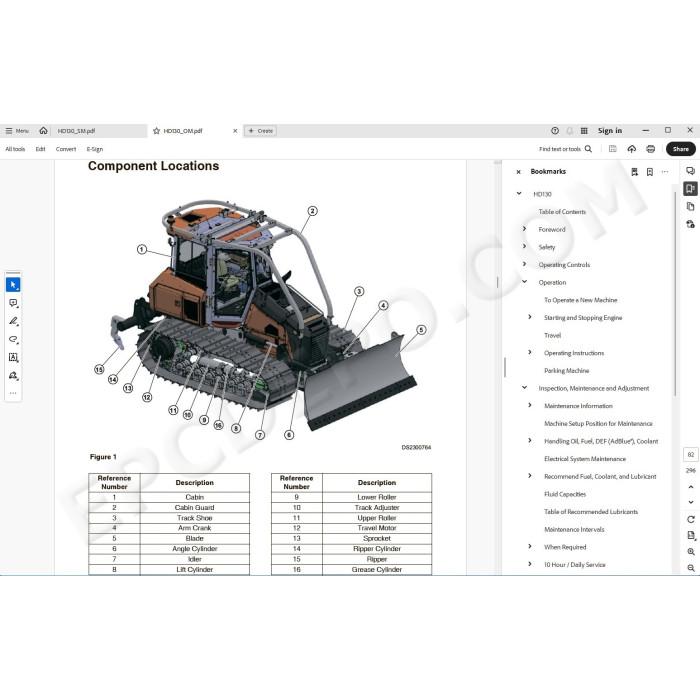Open the Edit menu
This screenshot has height=700, width=700.
[x=41, y=149]
